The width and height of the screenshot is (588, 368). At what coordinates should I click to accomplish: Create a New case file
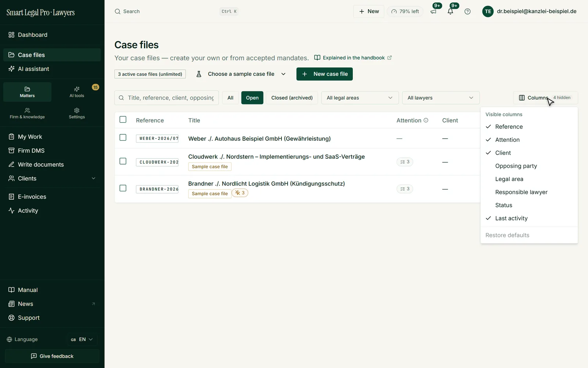coord(325,74)
